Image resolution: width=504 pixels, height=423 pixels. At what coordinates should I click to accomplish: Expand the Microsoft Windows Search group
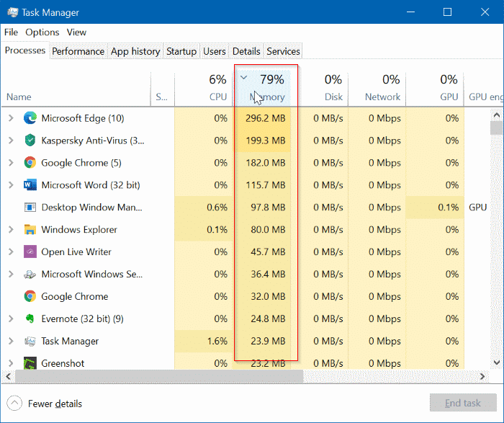click(x=11, y=275)
